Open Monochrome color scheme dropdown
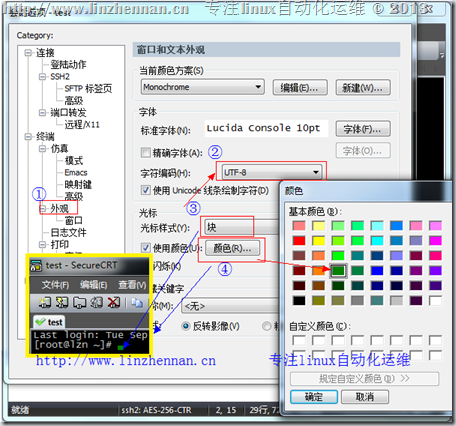 click(x=203, y=87)
